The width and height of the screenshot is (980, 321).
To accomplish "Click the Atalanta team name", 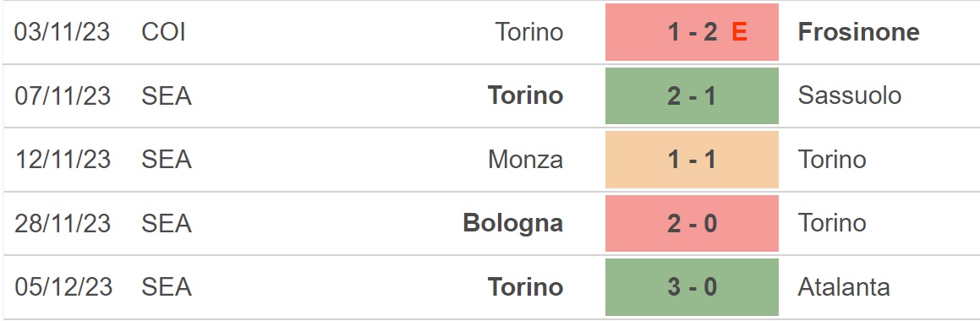I will point(844,286).
